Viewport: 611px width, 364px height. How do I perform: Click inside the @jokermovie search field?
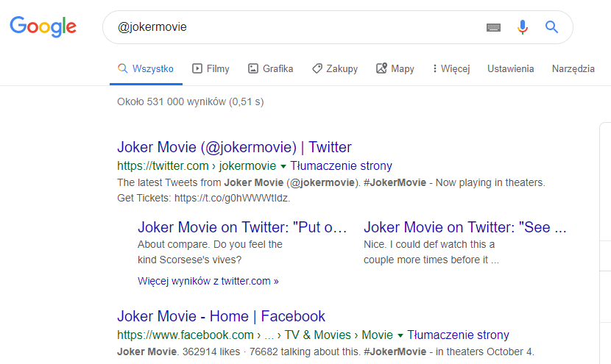[x=294, y=27]
